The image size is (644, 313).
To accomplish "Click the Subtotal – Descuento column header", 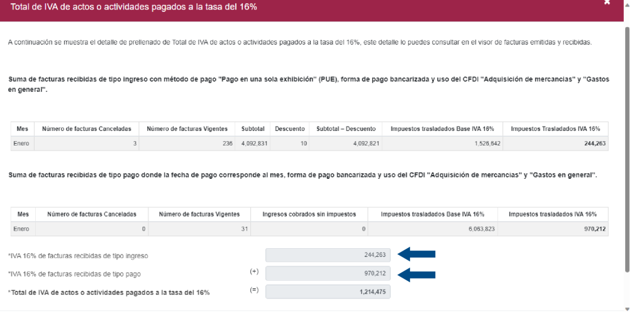I will [x=346, y=129].
